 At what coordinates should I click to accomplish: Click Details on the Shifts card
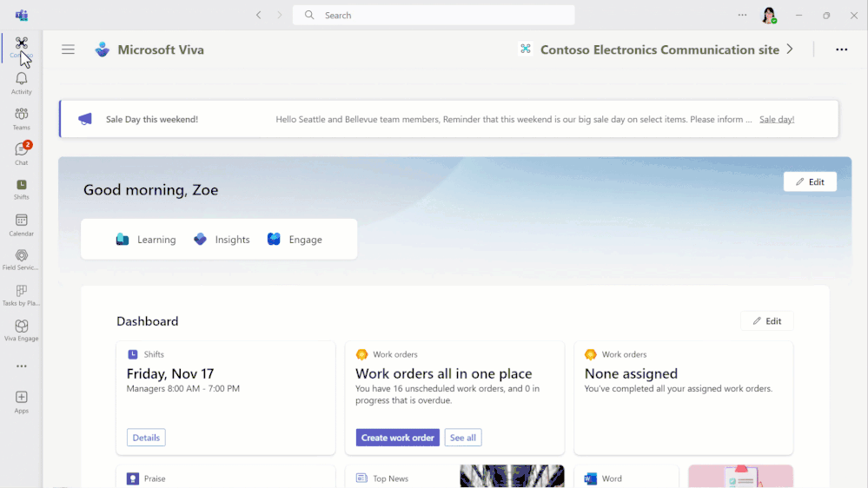click(x=146, y=438)
